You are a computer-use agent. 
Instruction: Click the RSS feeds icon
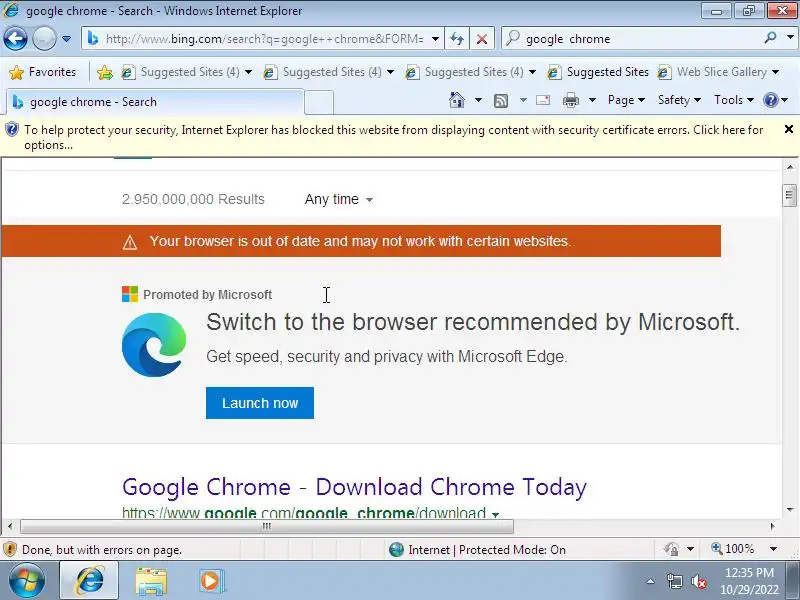pyautogui.click(x=501, y=101)
